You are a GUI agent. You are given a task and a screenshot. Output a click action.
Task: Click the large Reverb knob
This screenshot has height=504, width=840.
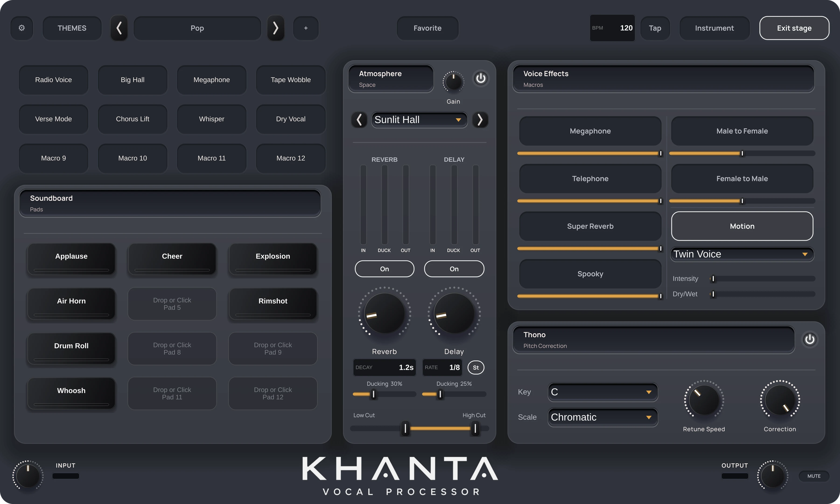point(384,313)
